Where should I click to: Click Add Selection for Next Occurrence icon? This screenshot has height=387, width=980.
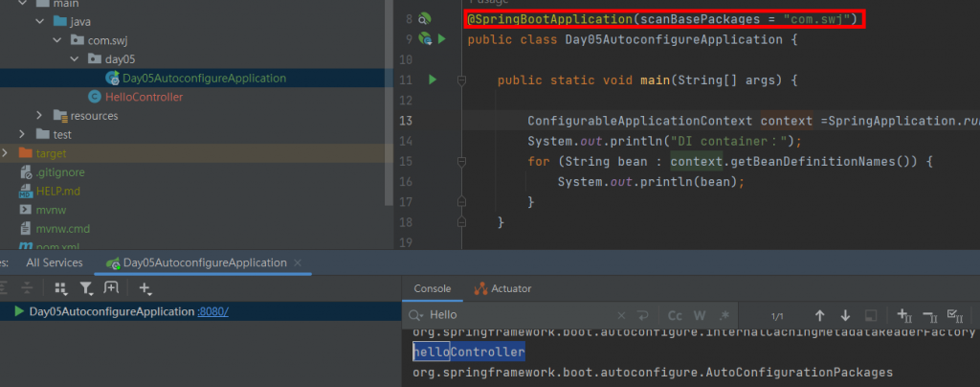905,315
